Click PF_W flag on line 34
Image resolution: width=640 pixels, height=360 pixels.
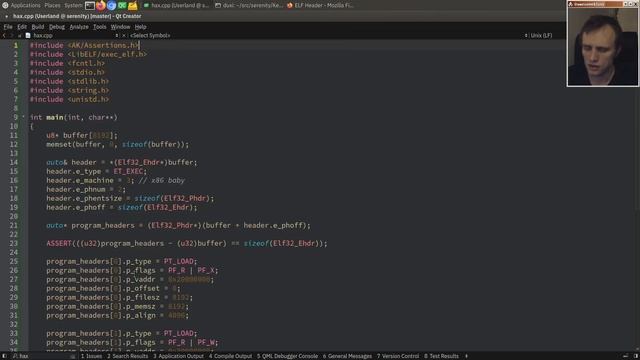[x=206, y=342]
